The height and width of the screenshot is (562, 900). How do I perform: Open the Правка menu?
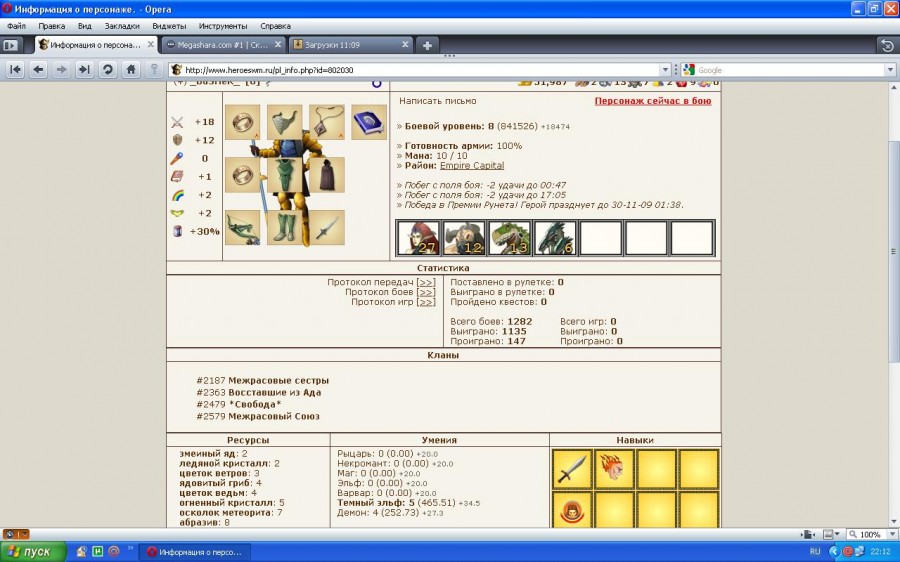tap(52, 26)
